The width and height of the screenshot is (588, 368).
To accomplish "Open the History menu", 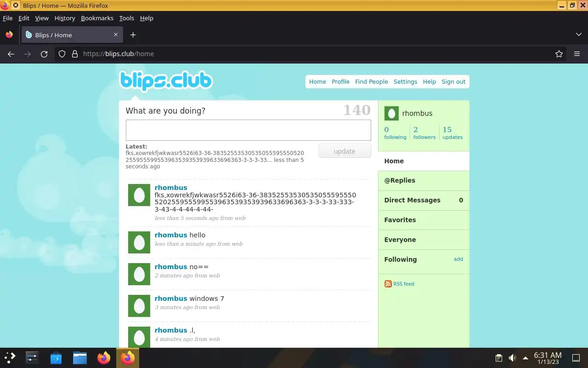I will 65,18.
